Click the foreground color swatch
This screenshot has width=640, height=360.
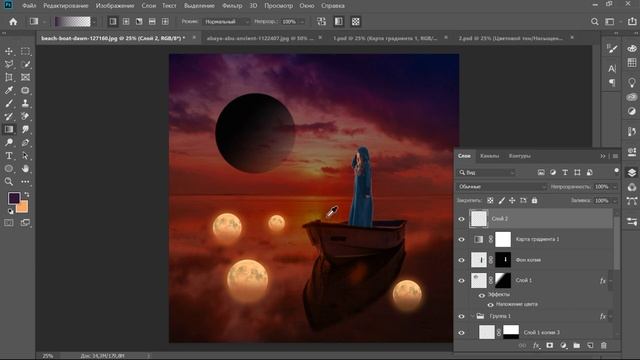[x=13, y=198]
